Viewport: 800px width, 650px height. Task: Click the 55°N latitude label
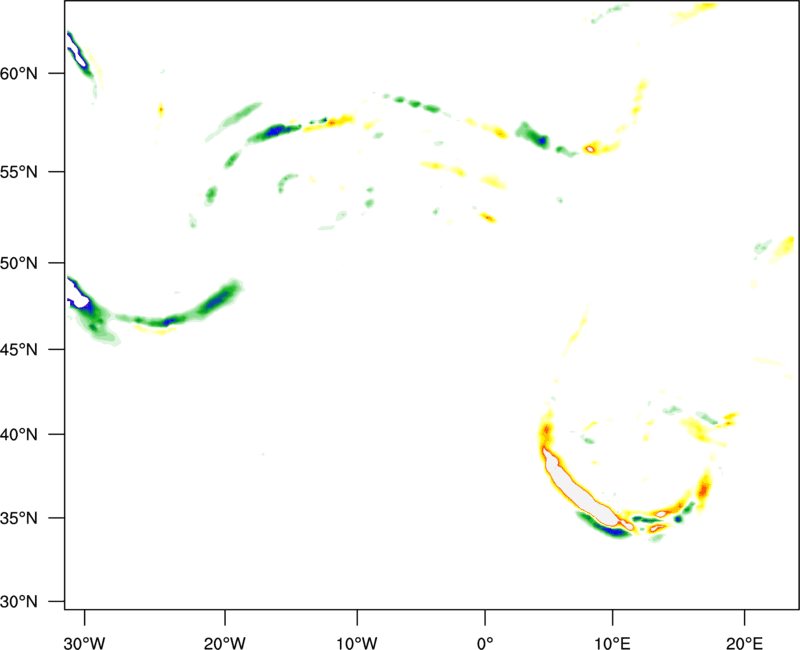pos(19,172)
